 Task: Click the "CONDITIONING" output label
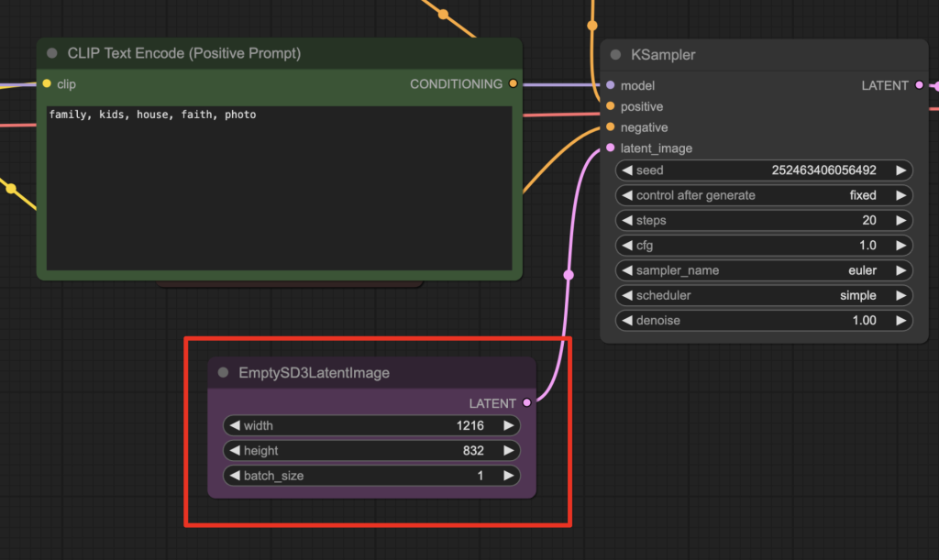click(x=457, y=84)
